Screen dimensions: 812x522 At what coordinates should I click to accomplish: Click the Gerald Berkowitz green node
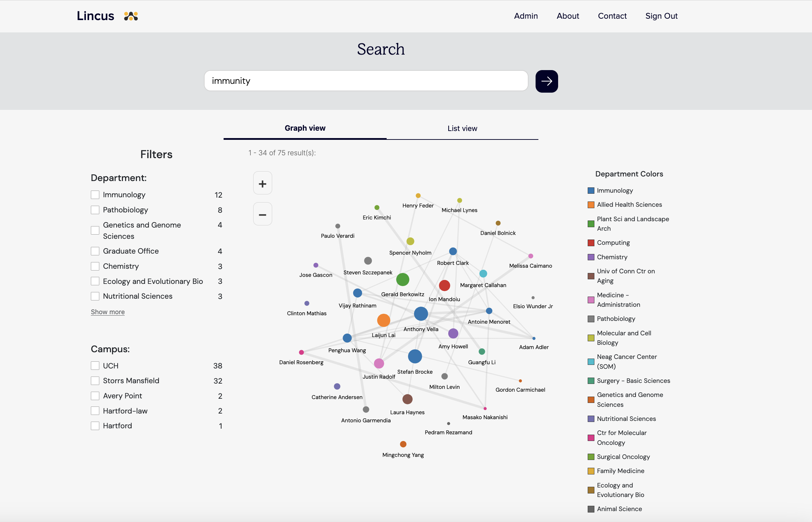(403, 279)
